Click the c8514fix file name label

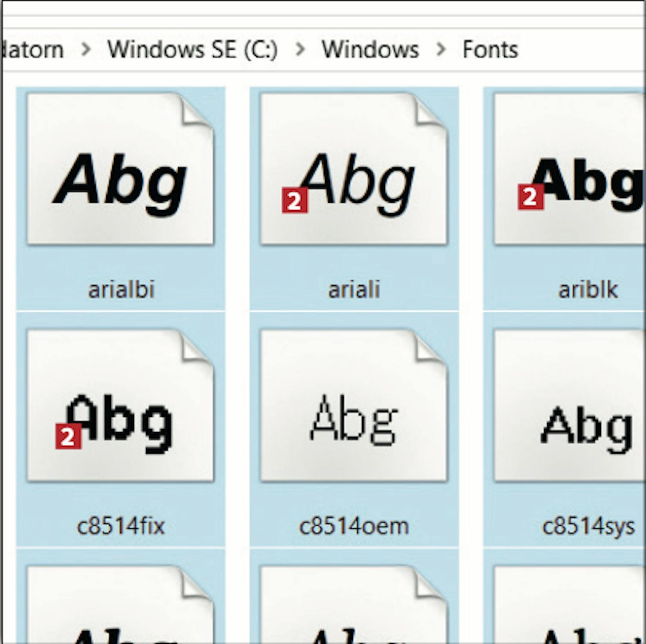121,526
